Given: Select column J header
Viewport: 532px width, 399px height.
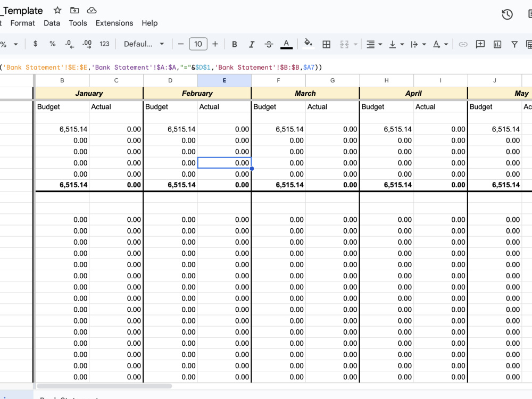Looking at the screenshot, I should [495, 80].
